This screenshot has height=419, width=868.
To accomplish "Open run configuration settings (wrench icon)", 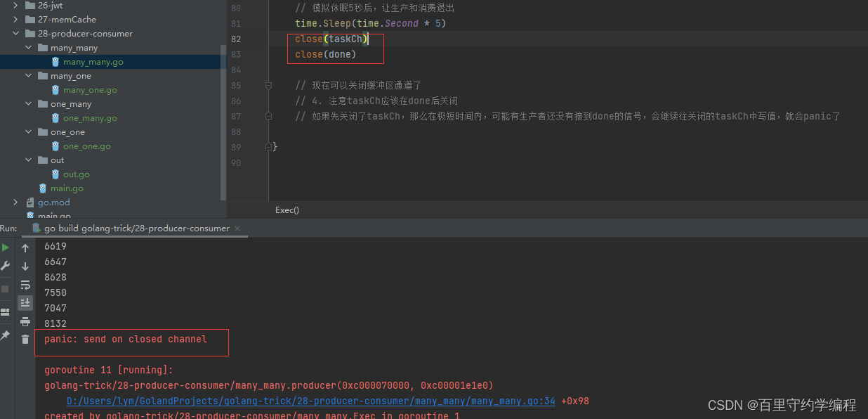I will [6, 266].
